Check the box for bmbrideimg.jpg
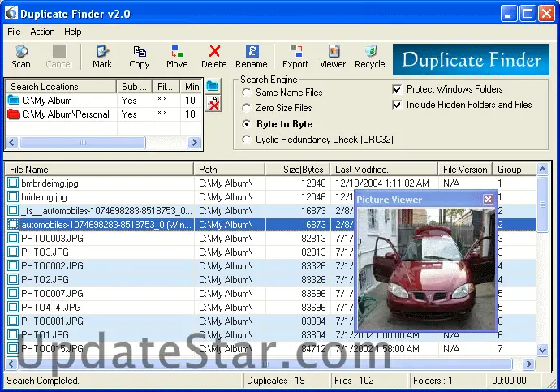 pyautogui.click(x=13, y=183)
